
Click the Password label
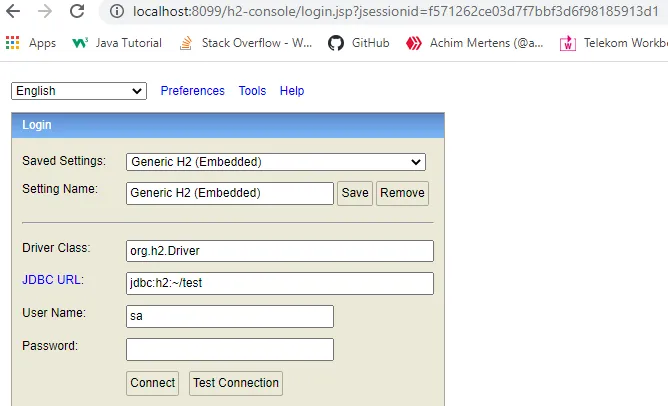coord(50,346)
